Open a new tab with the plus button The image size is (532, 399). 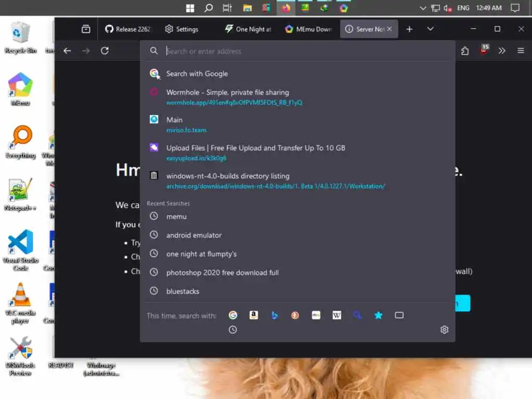tap(409, 29)
